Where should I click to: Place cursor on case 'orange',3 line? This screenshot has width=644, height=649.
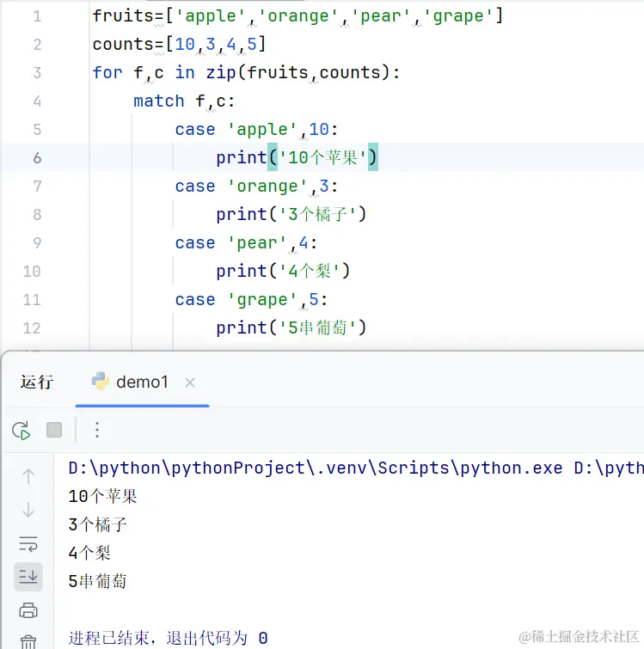pos(256,187)
